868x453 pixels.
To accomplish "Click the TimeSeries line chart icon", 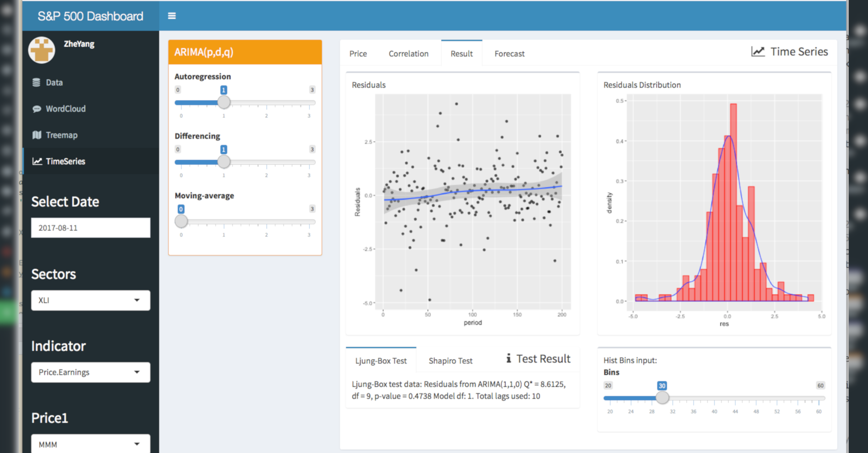I will click(37, 161).
